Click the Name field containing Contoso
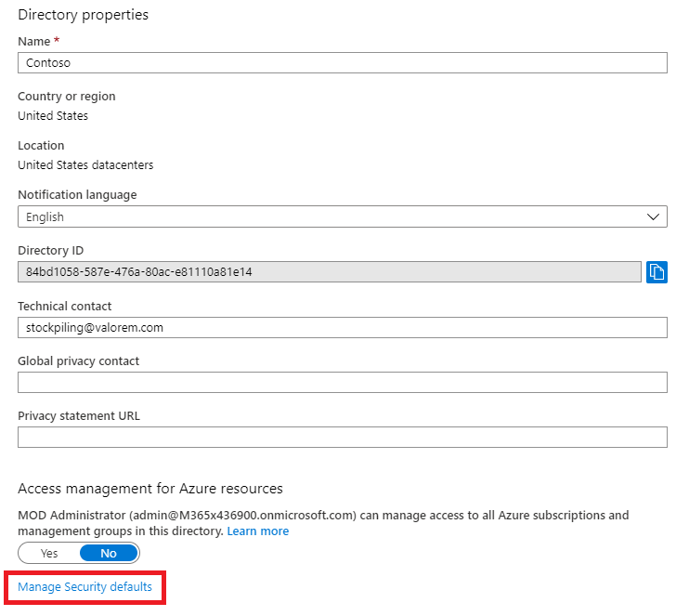 [x=342, y=63]
